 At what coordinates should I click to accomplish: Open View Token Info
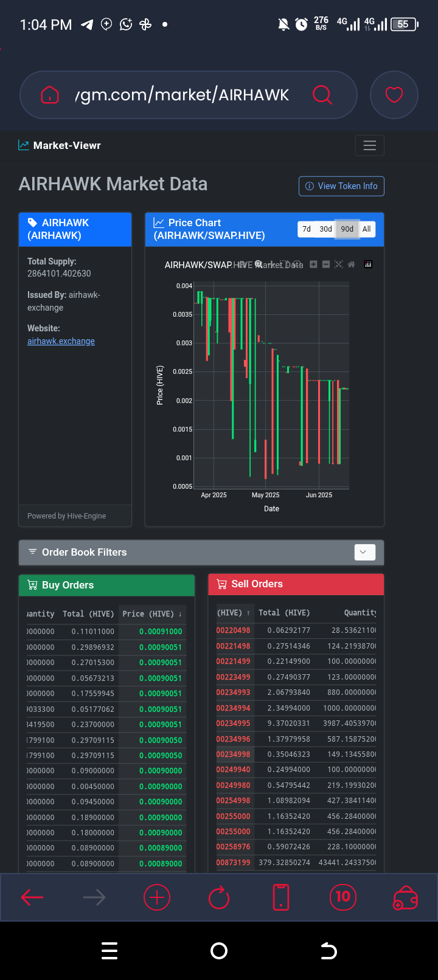click(341, 186)
